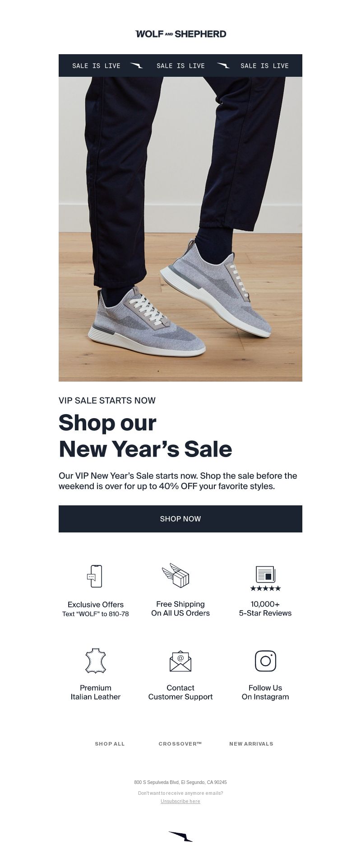Click the Free Shipping On All US Orders text
This screenshot has height=868, width=361.
180,609
